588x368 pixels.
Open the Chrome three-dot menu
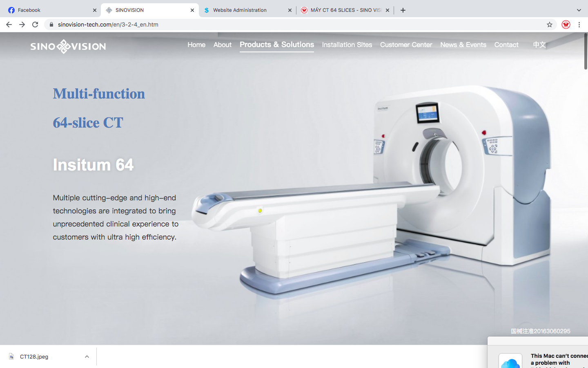[x=579, y=25]
